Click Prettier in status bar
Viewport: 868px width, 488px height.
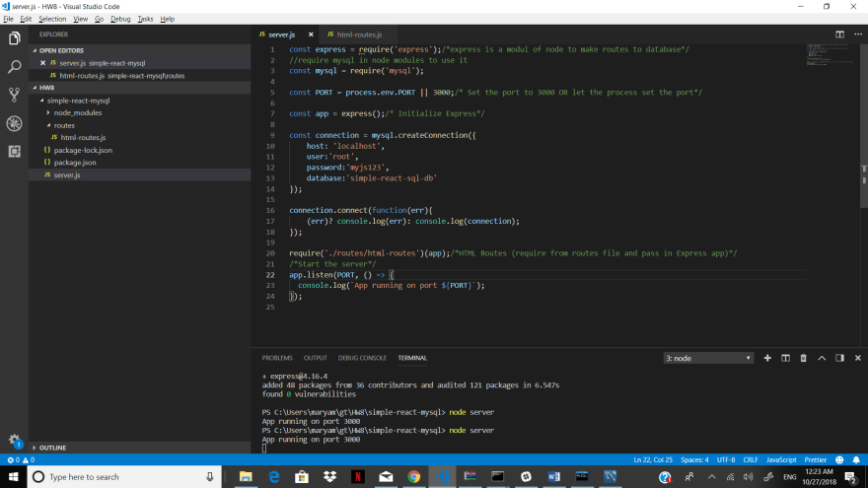click(x=815, y=459)
